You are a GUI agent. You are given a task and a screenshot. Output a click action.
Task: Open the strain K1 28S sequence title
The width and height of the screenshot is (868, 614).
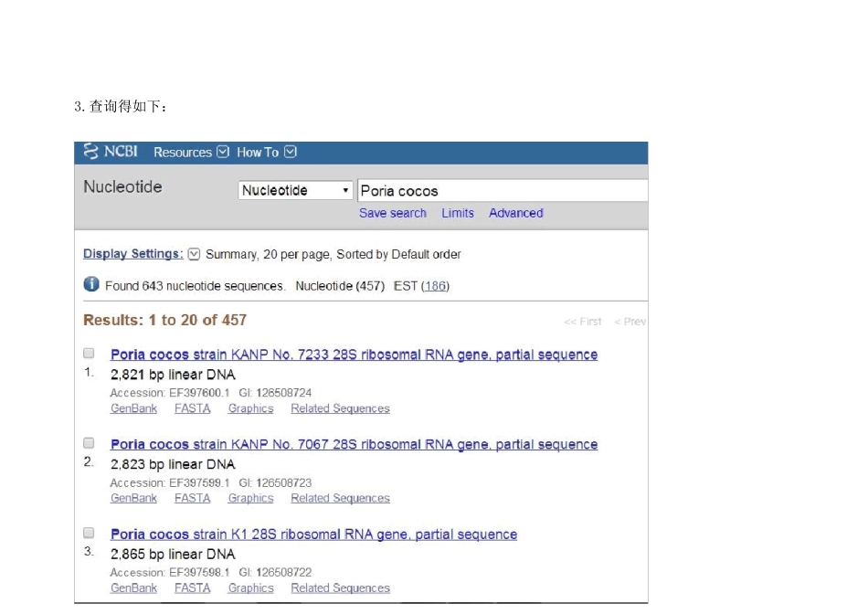tap(314, 535)
